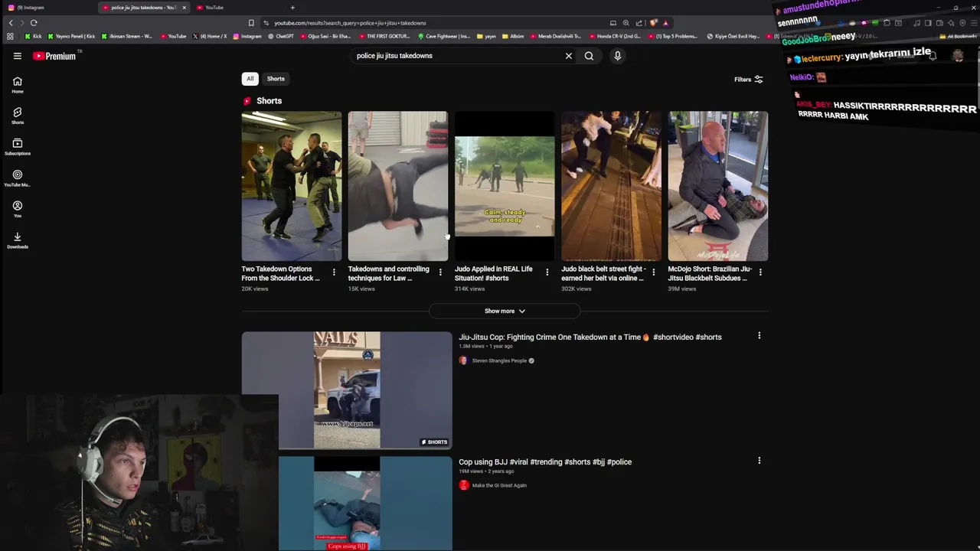Open Shorts in the sidebar
The height and width of the screenshot is (551, 980).
pyautogui.click(x=17, y=116)
